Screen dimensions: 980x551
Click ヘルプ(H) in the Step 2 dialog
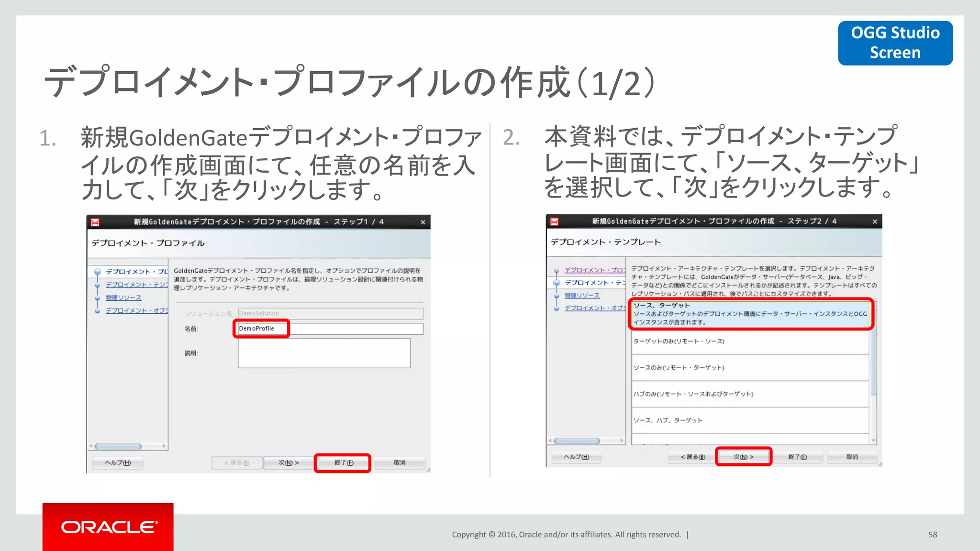tap(577, 457)
